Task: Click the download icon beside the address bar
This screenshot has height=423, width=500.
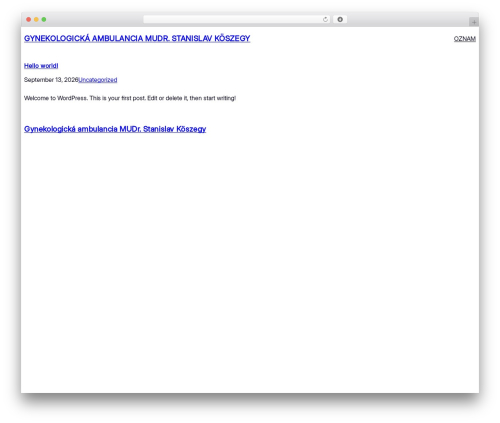Action: [x=340, y=19]
